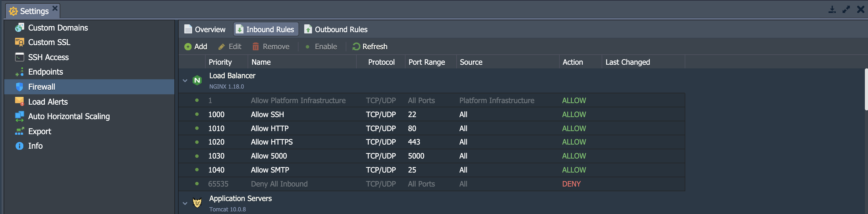
Task: Click the red "DENY" action text
Action: click(571, 184)
